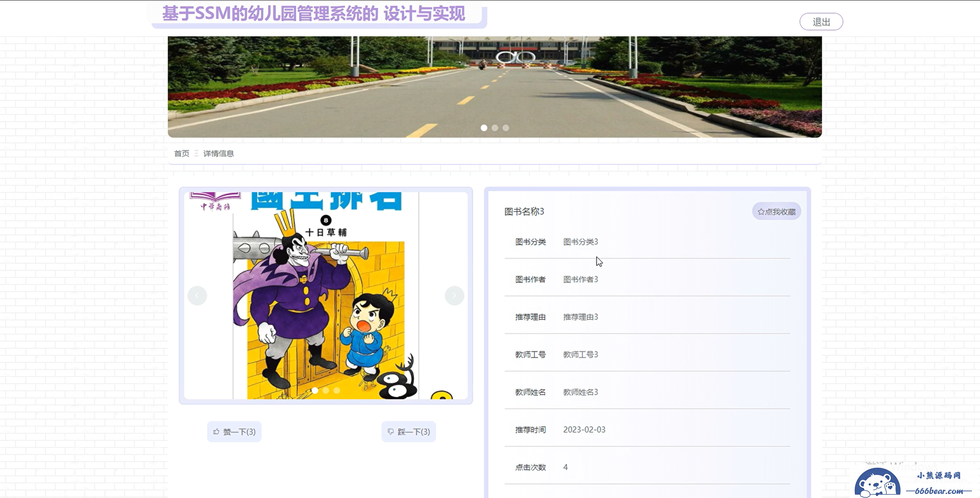Click the 图书作者 label
Viewport: 980px width, 498px height.
(530, 280)
